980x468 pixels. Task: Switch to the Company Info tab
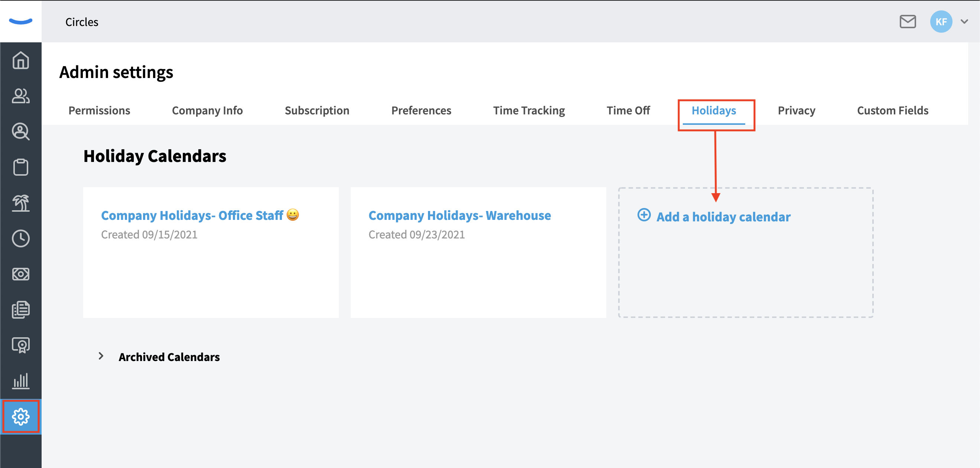point(207,110)
